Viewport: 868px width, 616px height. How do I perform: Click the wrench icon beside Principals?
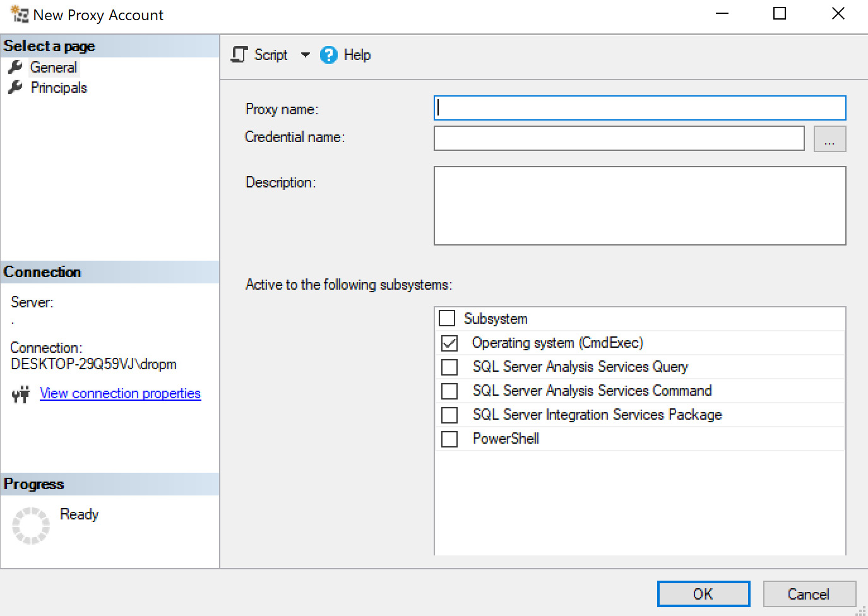[x=15, y=88]
